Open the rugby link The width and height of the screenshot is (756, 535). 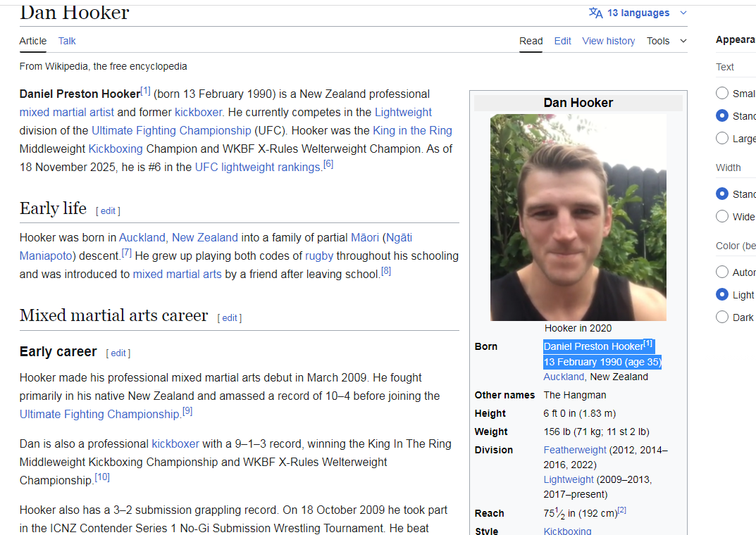319,256
